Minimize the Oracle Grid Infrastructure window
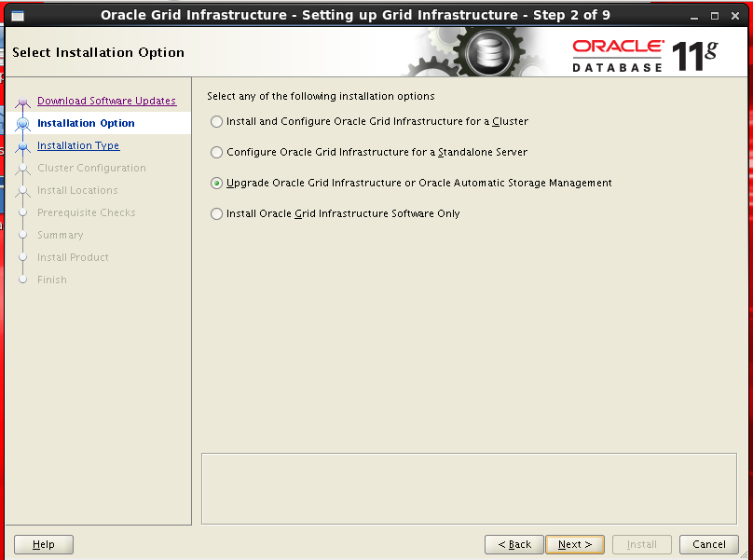The height and width of the screenshot is (560, 753). 694,17
